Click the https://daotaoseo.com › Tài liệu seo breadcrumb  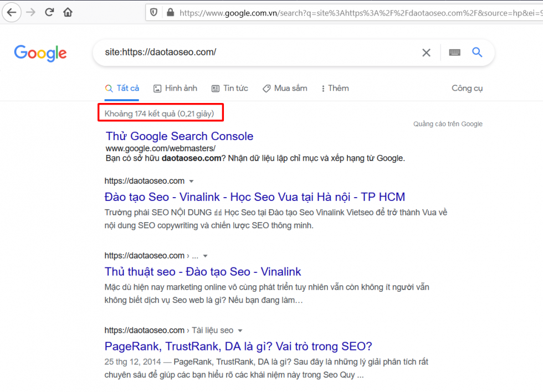pyautogui.click(x=168, y=331)
